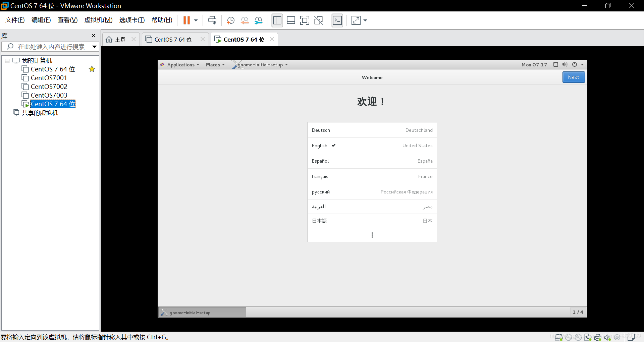Click the accessibility icon in GNOME top bar
The image size is (644, 342).
click(x=556, y=64)
